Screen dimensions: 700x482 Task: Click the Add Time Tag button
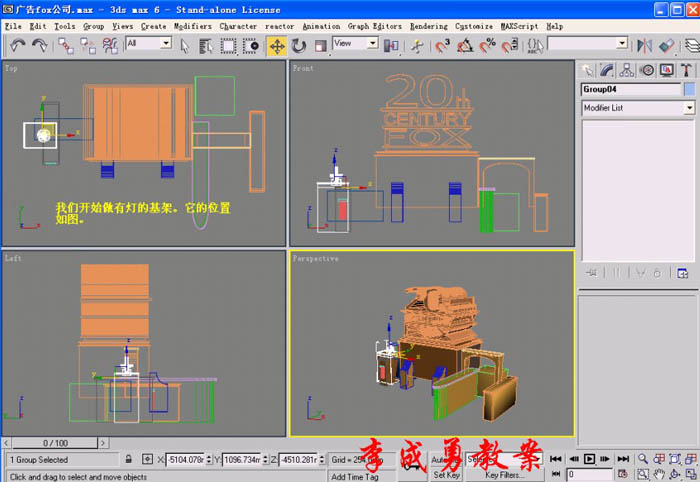pyautogui.click(x=361, y=477)
